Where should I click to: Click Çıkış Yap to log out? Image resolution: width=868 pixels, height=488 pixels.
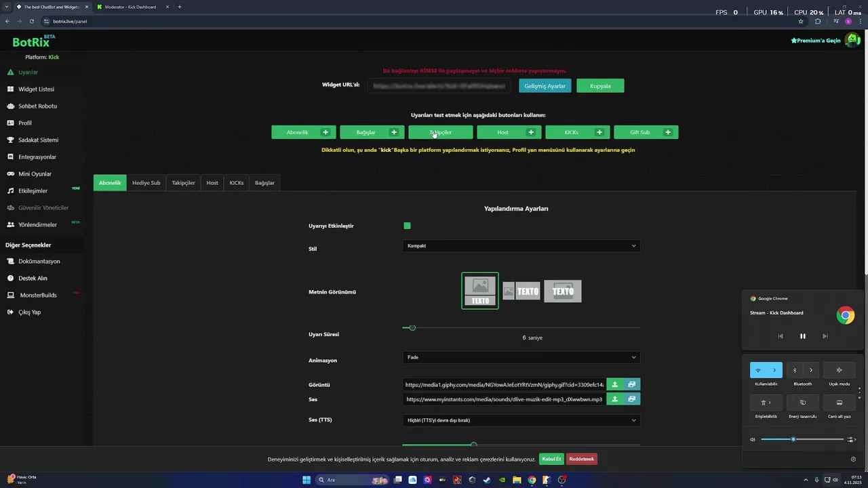pos(29,312)
